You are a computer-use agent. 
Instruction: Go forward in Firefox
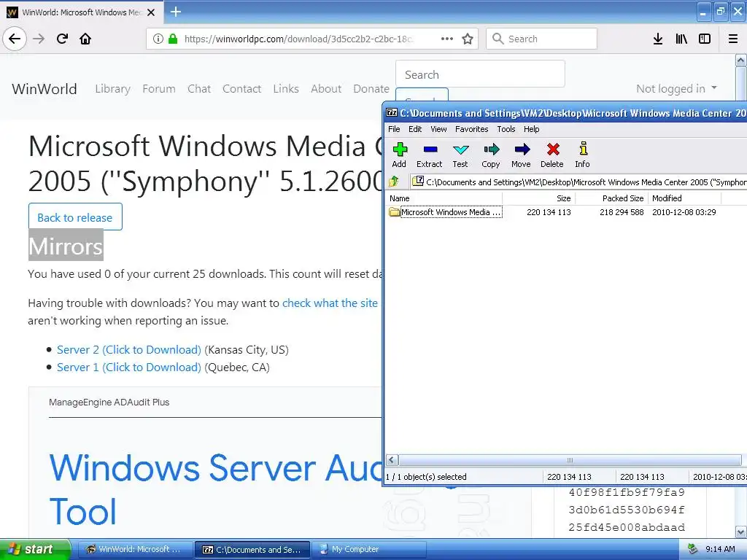pyautogui.click(x=39, y=39)
